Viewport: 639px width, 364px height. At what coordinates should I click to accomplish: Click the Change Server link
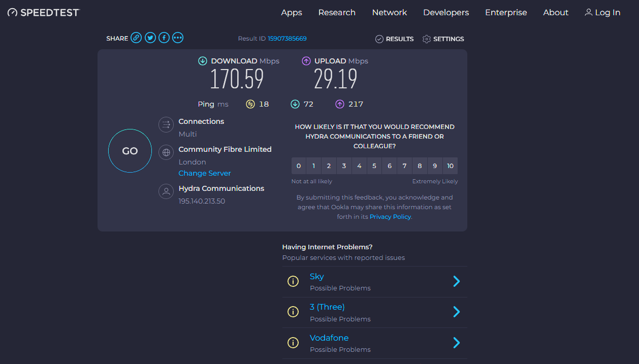[x=205, y=174]
